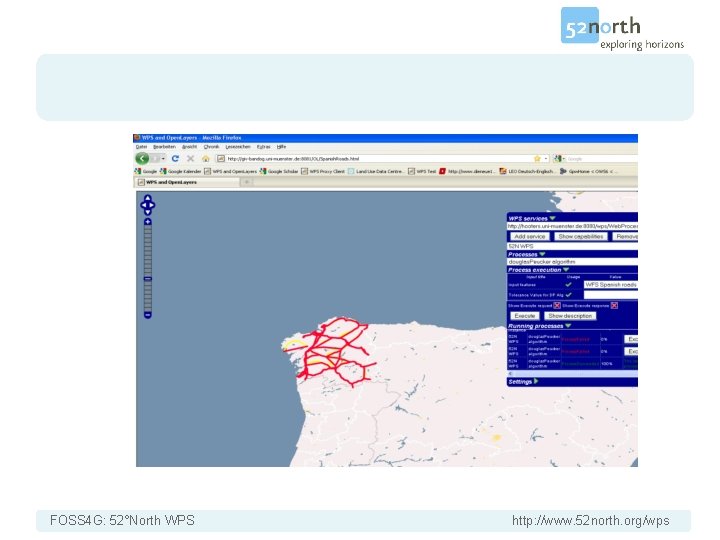720x540 pixels.
Task: Click Firefox's green back button
Action: coord(142,158)
